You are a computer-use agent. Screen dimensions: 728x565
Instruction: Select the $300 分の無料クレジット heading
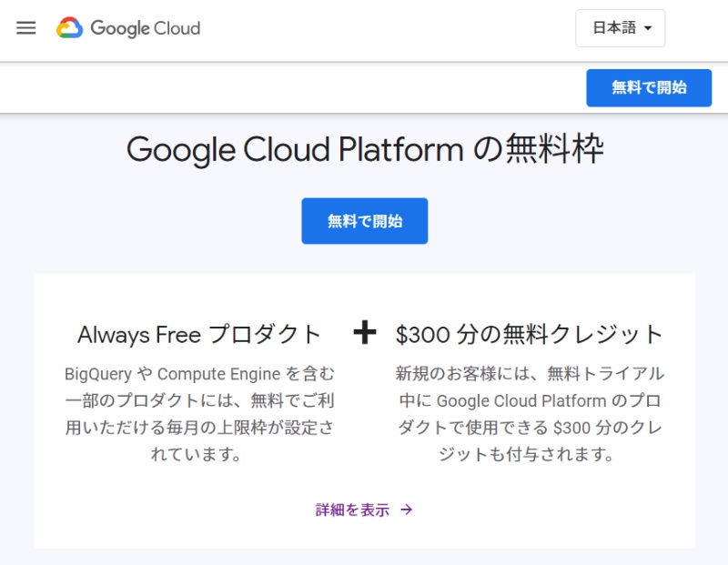[530, 335]
